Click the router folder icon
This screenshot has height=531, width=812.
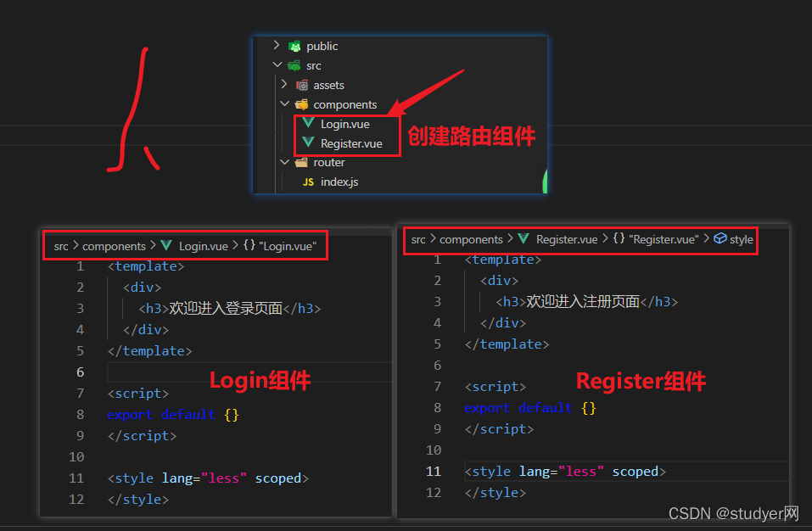pyautogui.click(x=301, y=163)
